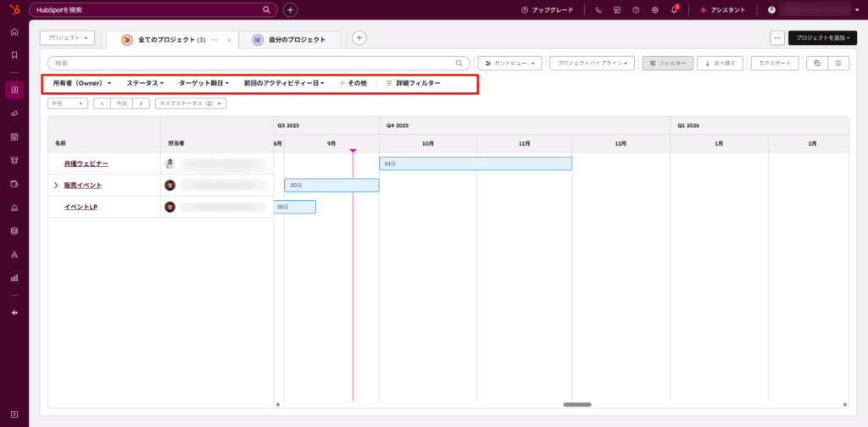
Task: Open the 前回のアクティビティー日 filter dropdown
Action: click(x=284, y=83)
